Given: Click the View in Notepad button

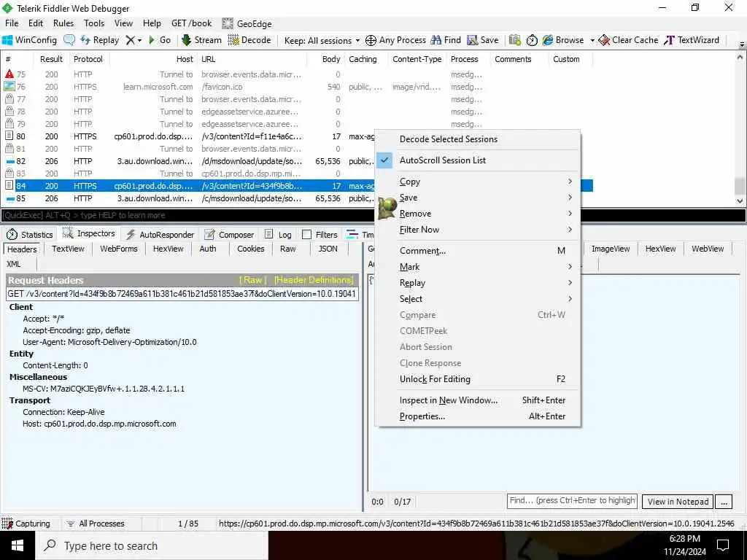Looking at the screenshot, I should pyautogui.click(x=678, y=502).
